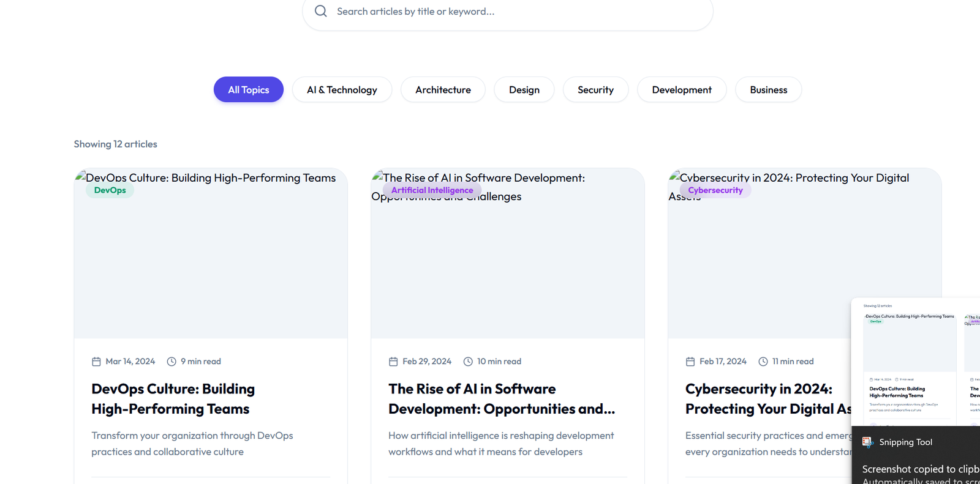Screen dimensions: 980x484
Task: Select the Design category pill
Action: point(524,90)
